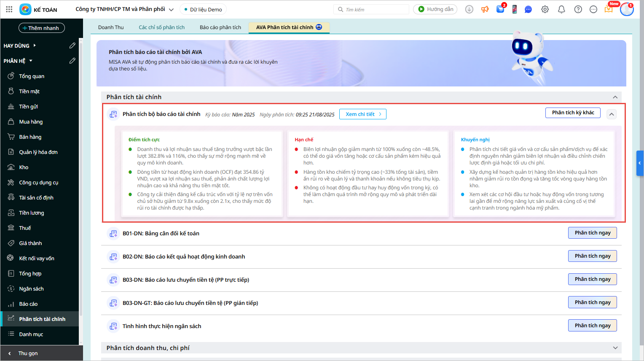The image size is (644, 361).
Task: Open the megaphone announcements icon
Action: tap(485, 9)
